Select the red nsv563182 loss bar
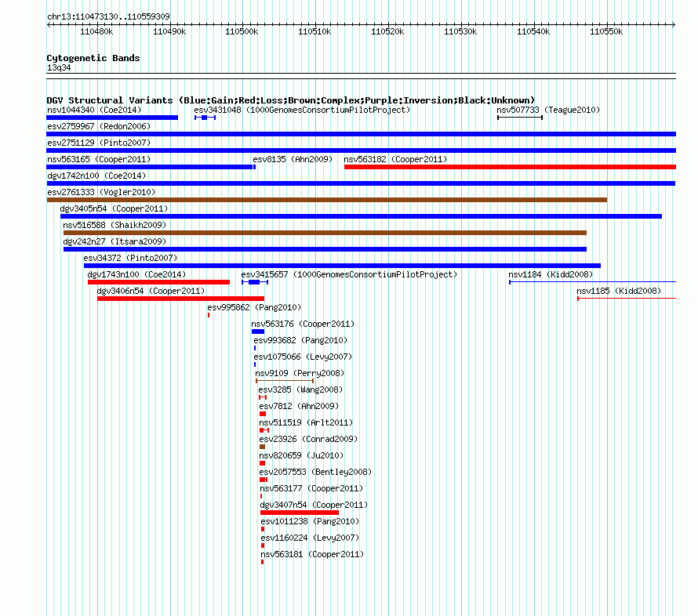 coord(510,167)
